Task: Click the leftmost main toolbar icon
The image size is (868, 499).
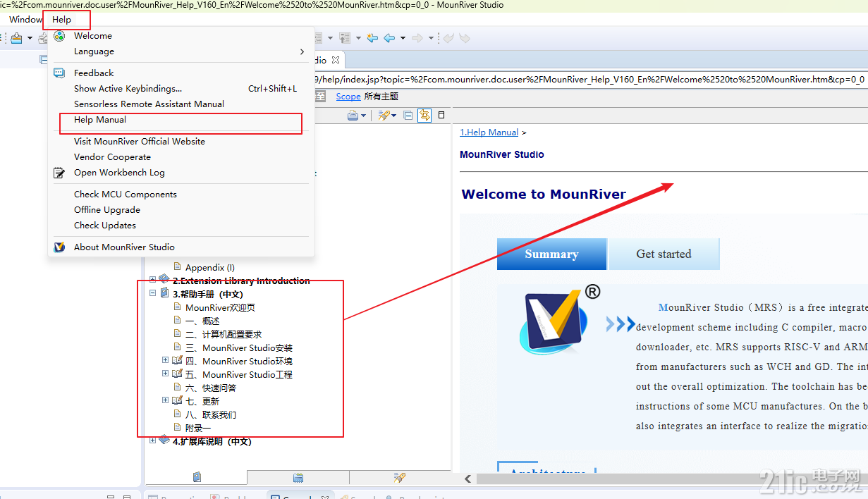Action: 16,37
